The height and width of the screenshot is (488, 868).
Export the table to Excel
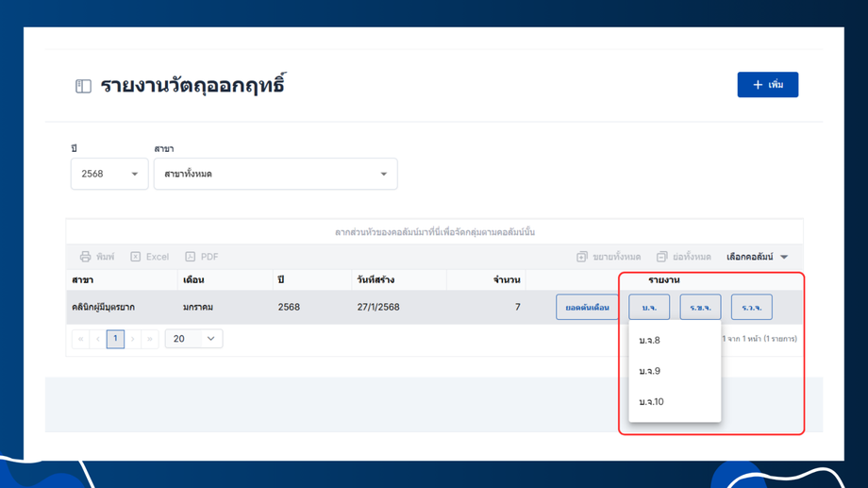149,257
